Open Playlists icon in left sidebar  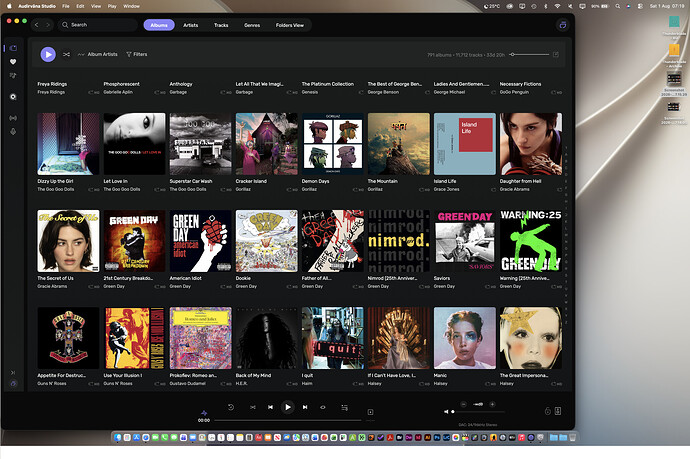coord(13,76)
